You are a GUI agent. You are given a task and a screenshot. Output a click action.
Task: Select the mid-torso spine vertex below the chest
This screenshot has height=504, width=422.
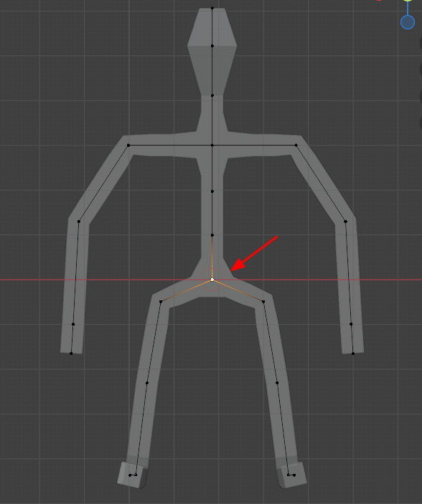(212, 191)
